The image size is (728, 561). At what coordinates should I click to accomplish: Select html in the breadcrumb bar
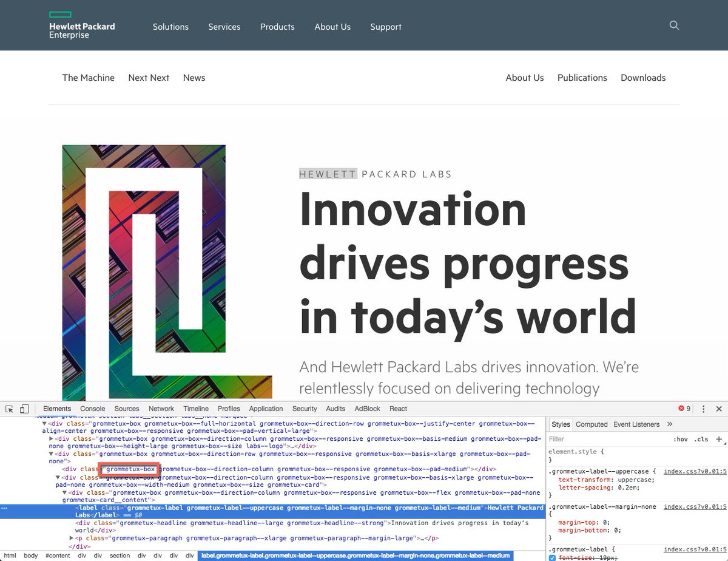tap(10, 556)
